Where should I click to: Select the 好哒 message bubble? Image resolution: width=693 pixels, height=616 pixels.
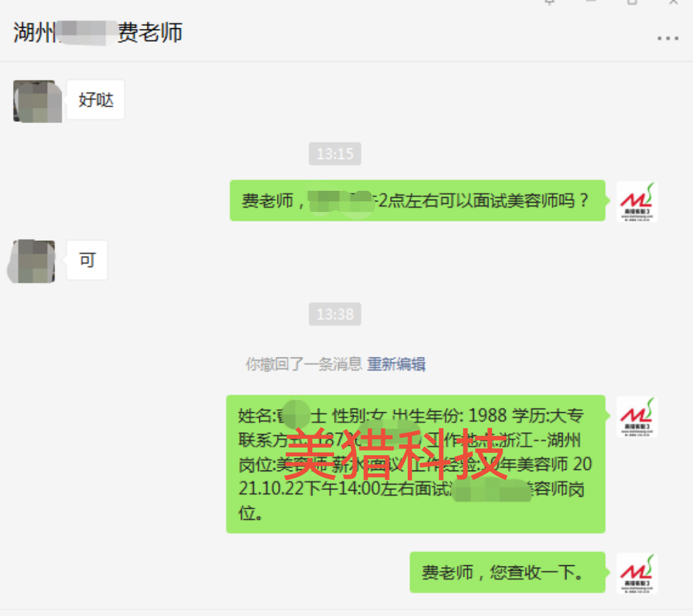point(95,100)
